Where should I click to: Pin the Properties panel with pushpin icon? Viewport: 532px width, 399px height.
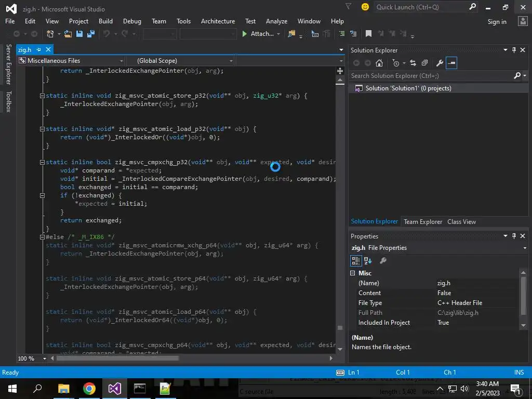(514, 236)
